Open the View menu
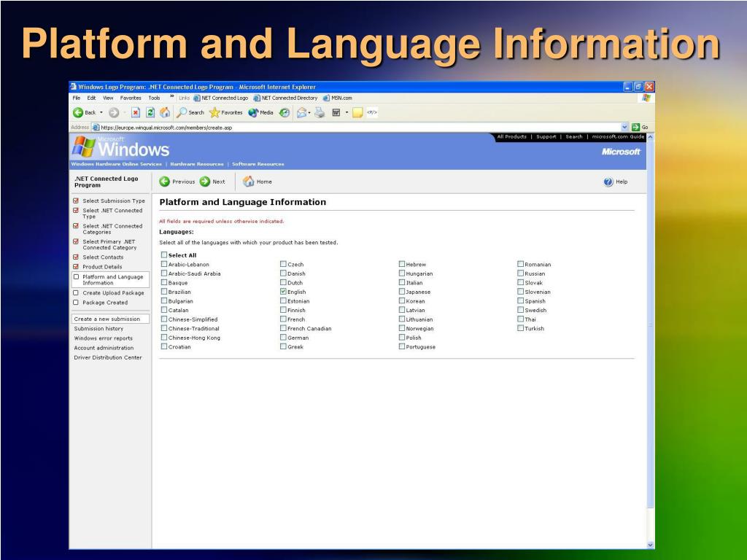The width and height of the screenshot is (747, 560). point(108,98)
